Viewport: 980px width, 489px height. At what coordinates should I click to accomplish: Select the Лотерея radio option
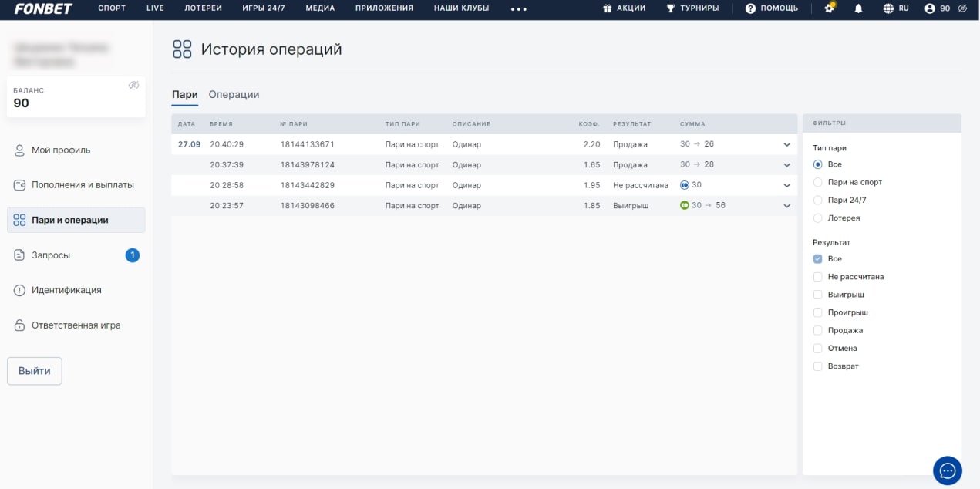(818, 218)
